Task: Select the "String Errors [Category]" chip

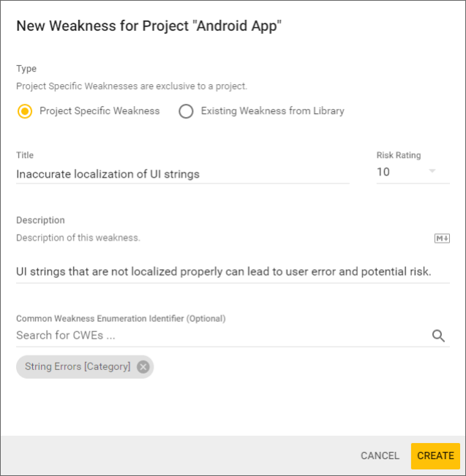Action: [x=78, y=367]
